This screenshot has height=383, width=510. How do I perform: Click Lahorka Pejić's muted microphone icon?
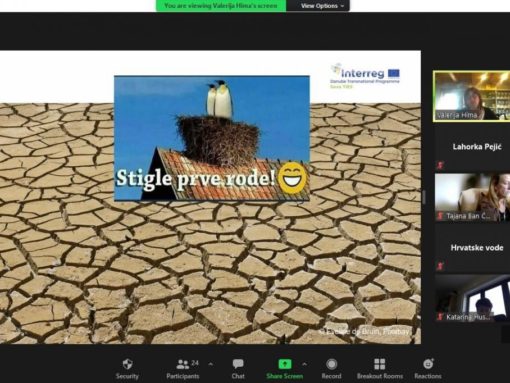pyautogui.click(x=440, y=165)
